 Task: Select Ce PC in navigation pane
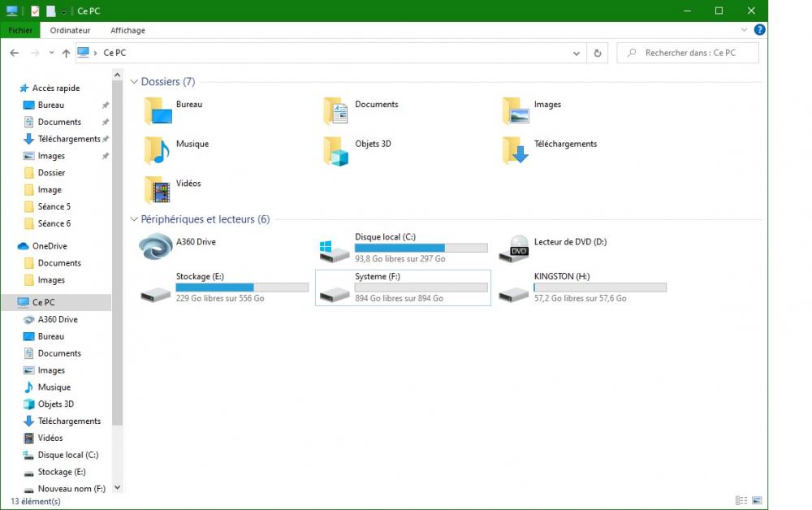[56, 302]
